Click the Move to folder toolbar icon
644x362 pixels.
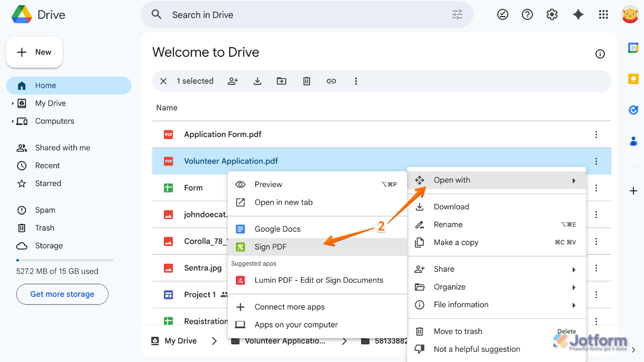(281, 81)
